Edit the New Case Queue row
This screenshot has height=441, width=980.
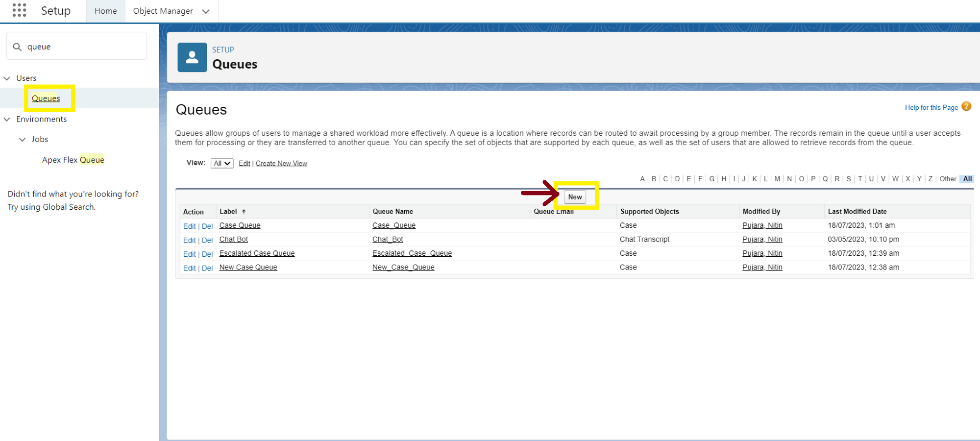point(189,268)
